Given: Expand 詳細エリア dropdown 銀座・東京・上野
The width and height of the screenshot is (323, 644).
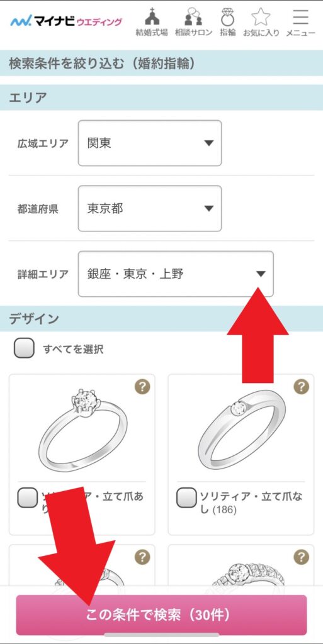Looking at the screenshot, I should tap(176, 274).
